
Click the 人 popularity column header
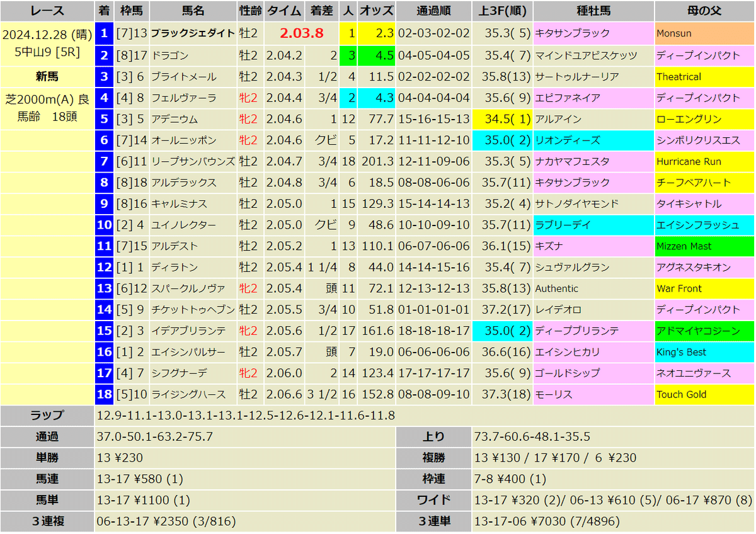point(348,10)
